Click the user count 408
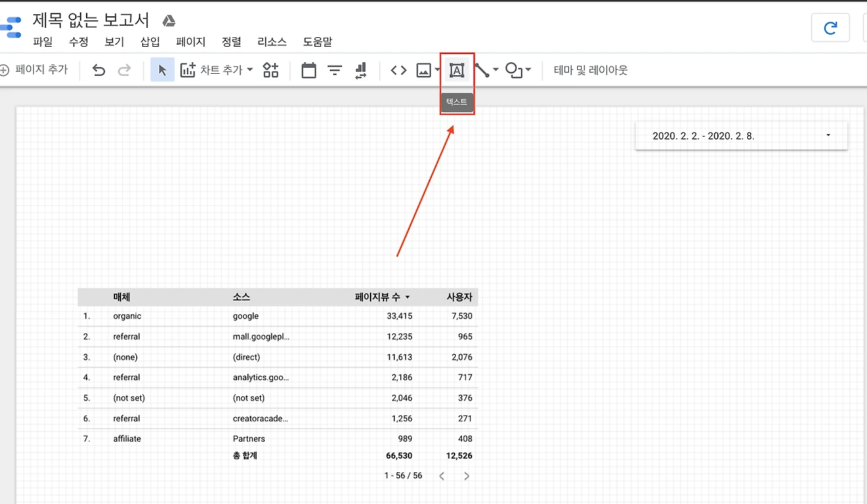This screenshot has width=867, height=504. click(465, 439)
